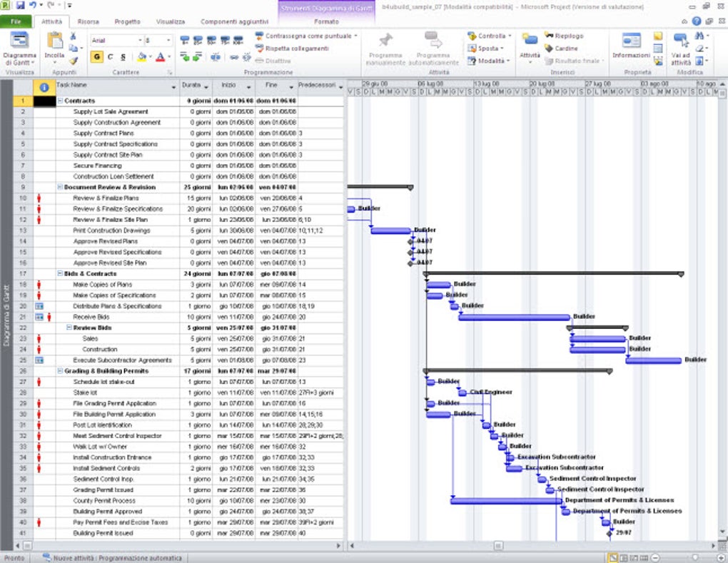Screen dimensions: 728x563
Task: Indent task with the right green arrow
Action: pyautogui.click(x=197, y=57)
